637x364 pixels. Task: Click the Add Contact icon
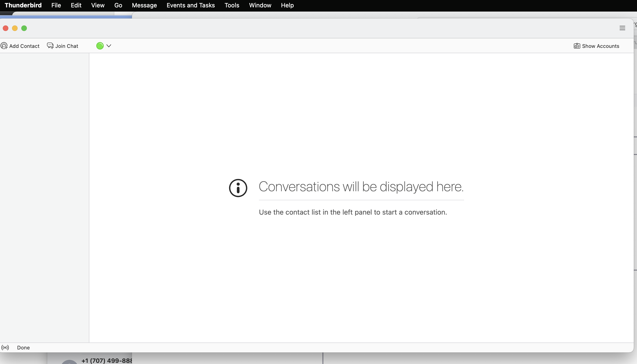click(x=4, y=46)
